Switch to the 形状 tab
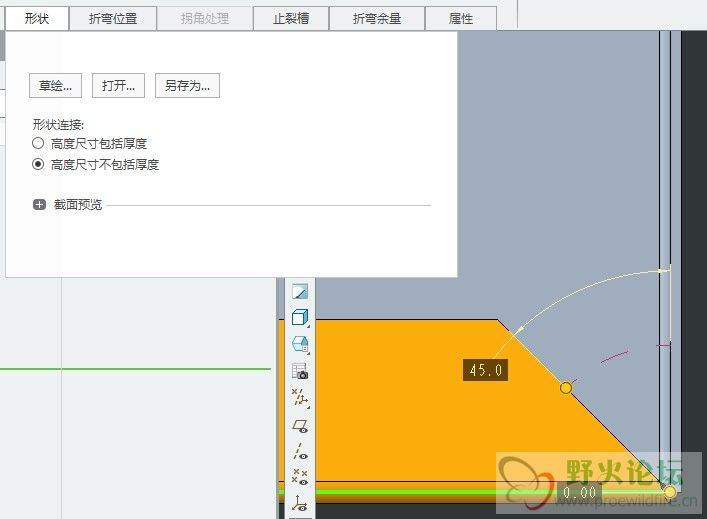 coord(37,18)
